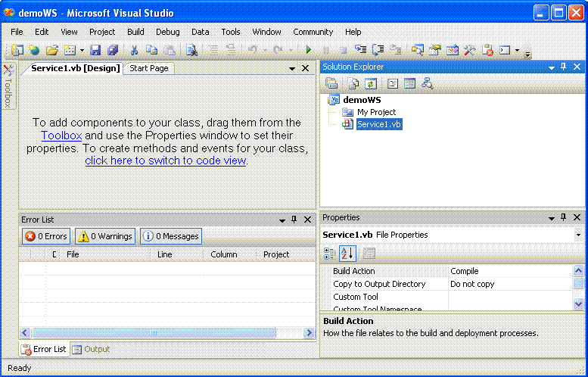Toggle the 0 Warnings filter button

coord(105,236)
